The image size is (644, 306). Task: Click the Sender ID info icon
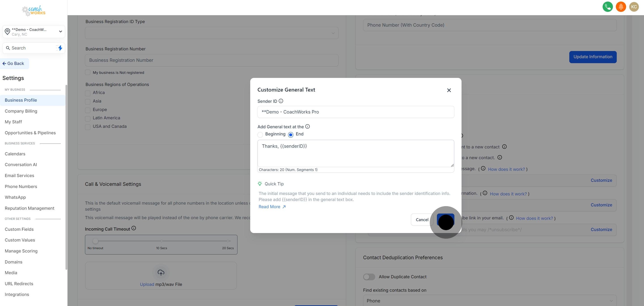[x=281, y=101]
